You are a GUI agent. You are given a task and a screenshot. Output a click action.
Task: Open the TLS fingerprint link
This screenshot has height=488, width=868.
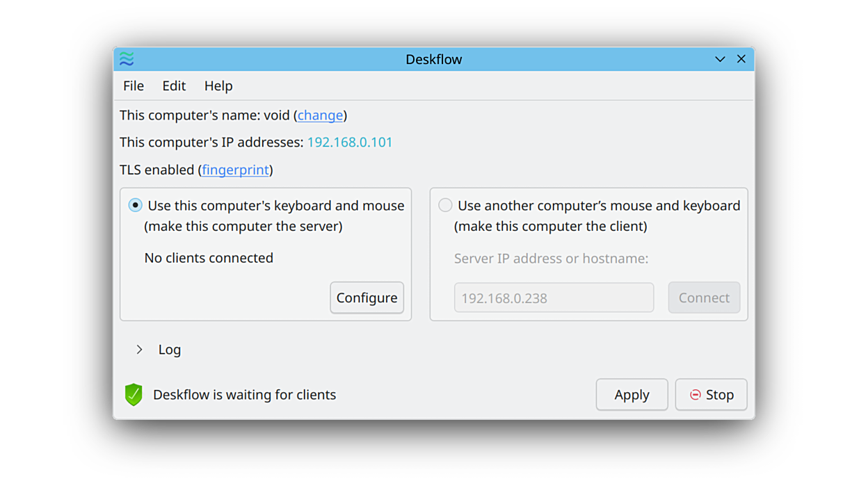(x=235, y=170)
